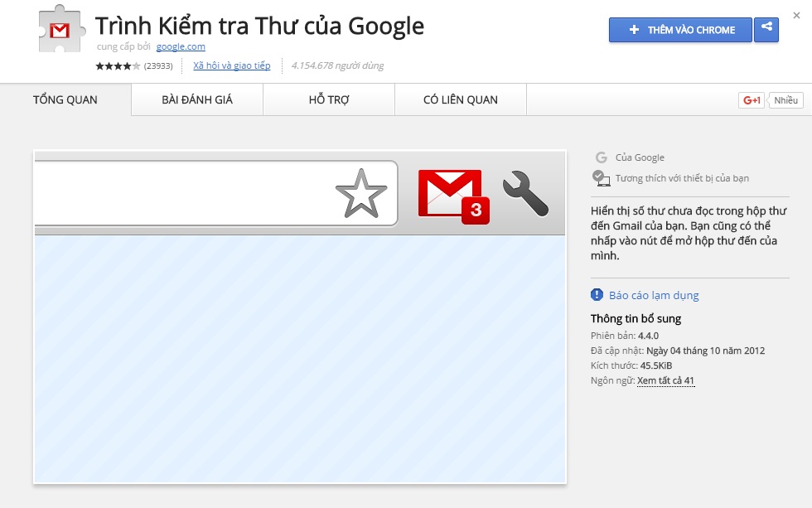This screenshot has height=508, width=812.
Task: Click the "(23933)" review count
Action: 158,65
